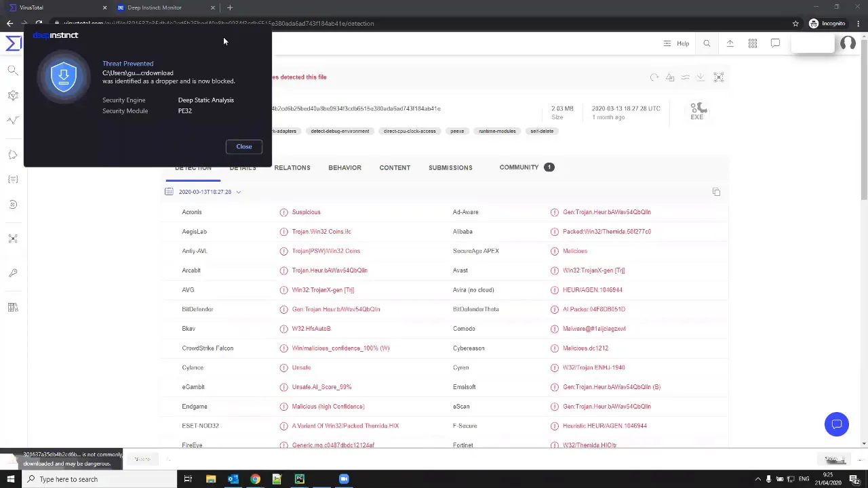Switch to the DETAILS tab
Image resolution: width=868 pixels, height=488 pixels.
(x=242, y=167)
